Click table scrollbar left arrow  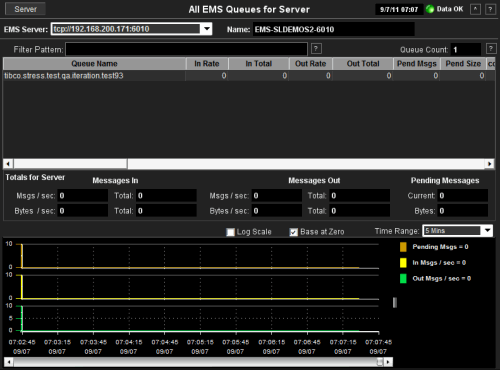coord(8,164)
